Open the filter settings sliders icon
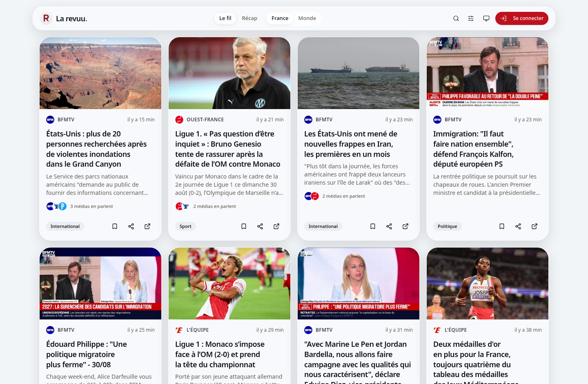Viewport: 588px width, 384px height. tap(471, 18)
